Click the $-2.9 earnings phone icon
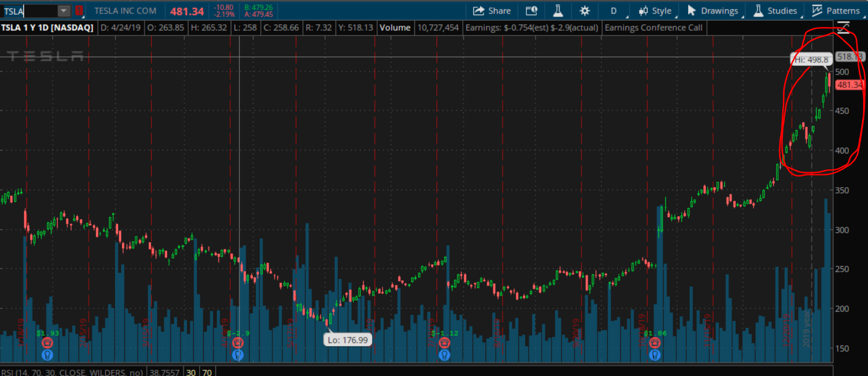 click(x=238, y=344)
